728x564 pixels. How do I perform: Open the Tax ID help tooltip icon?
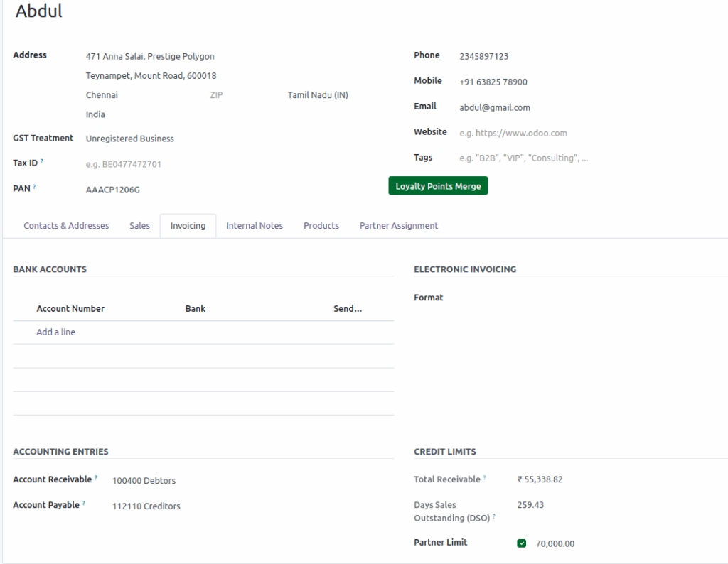tap(41, 160)
